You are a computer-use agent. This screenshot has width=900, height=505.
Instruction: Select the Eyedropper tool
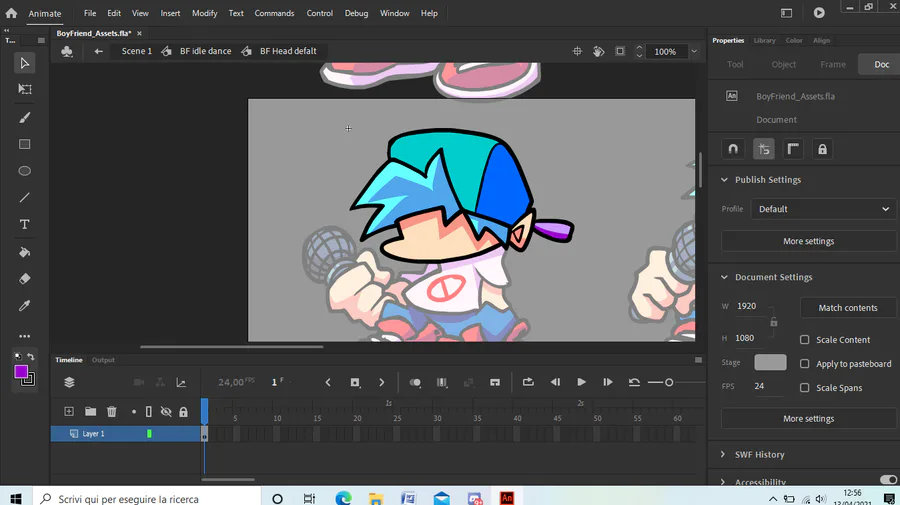click(24, 306)
